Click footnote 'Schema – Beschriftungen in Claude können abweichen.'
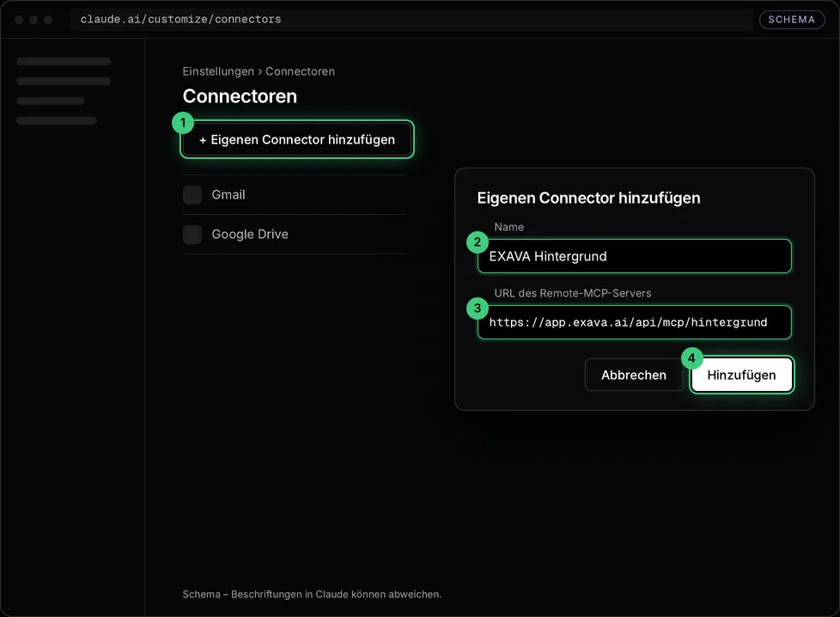 tap(312, 594)
